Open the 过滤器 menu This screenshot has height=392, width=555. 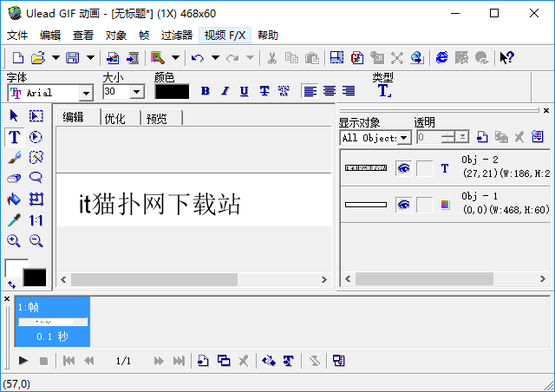(176, 35)
